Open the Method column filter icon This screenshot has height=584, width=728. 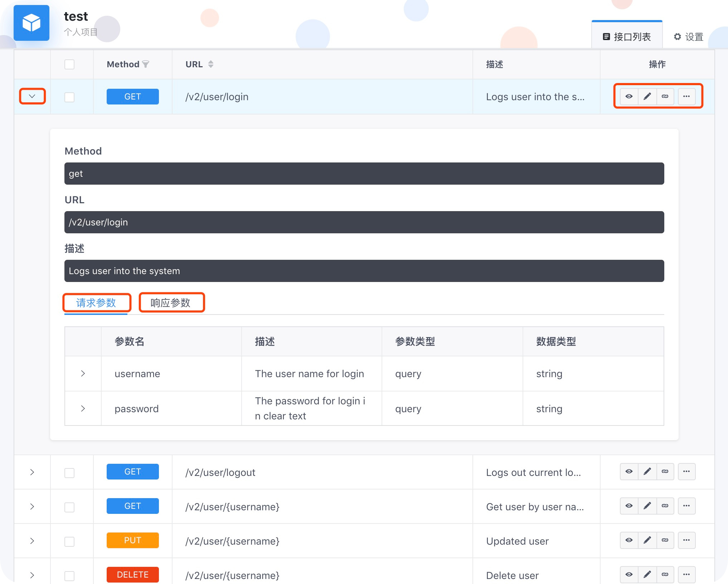(146, 64)
